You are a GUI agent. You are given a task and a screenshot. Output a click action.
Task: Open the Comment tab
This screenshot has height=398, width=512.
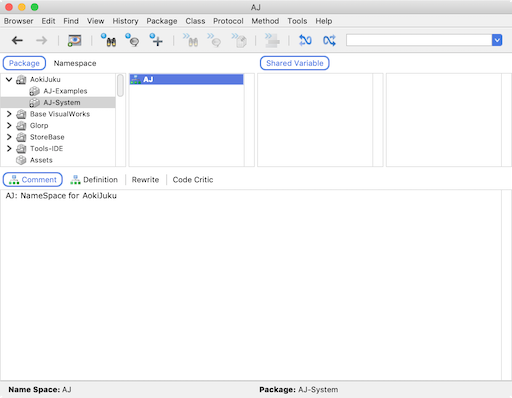[x=33, y=180]
